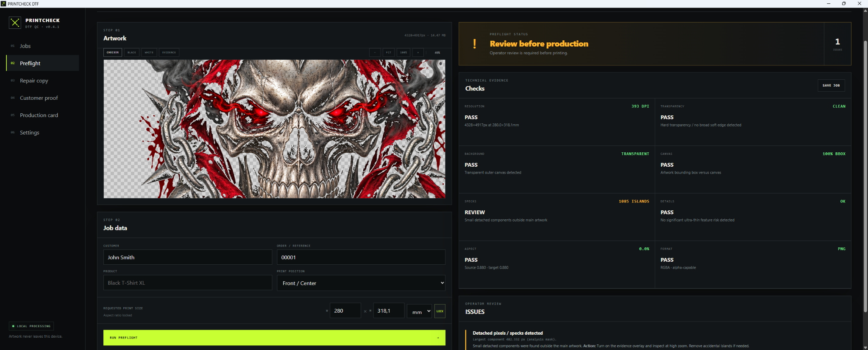Click the "0.0%" aspect value
Image resolution: width=868 pixels, height=350 pixels.
coord(644,249)
